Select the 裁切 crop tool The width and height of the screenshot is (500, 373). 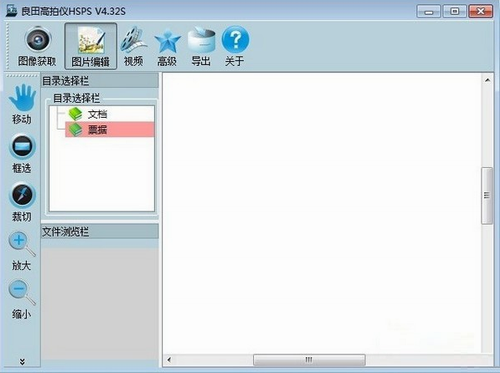tap(22, 202)
